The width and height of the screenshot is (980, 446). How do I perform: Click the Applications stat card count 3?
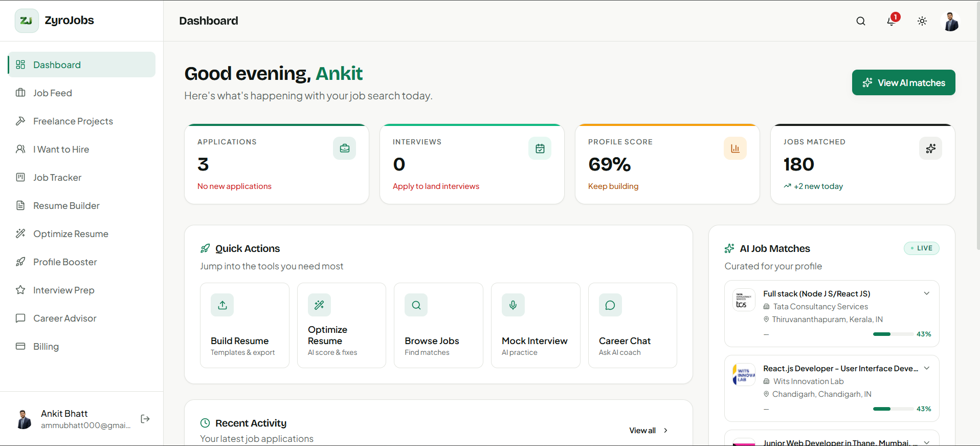click(203, 164)
